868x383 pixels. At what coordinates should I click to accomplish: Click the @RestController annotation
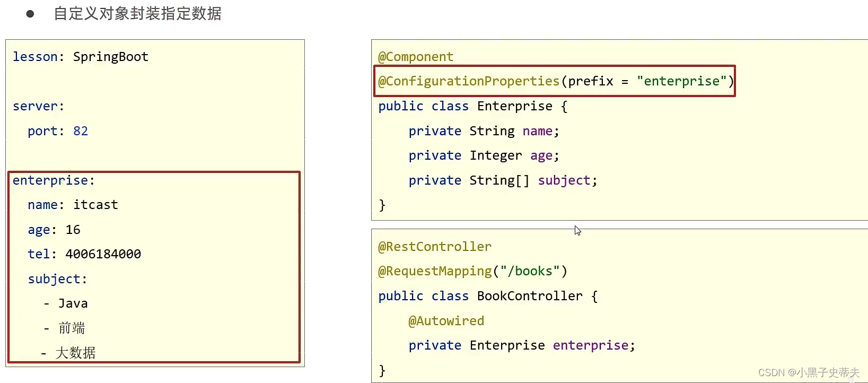click(435, 247)
